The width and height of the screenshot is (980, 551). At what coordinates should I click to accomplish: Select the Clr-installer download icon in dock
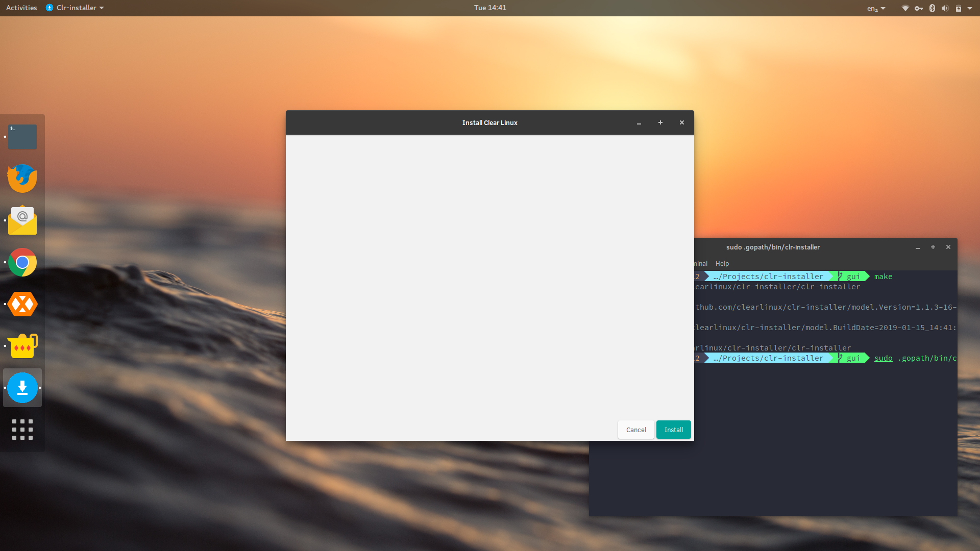[22, 388]
